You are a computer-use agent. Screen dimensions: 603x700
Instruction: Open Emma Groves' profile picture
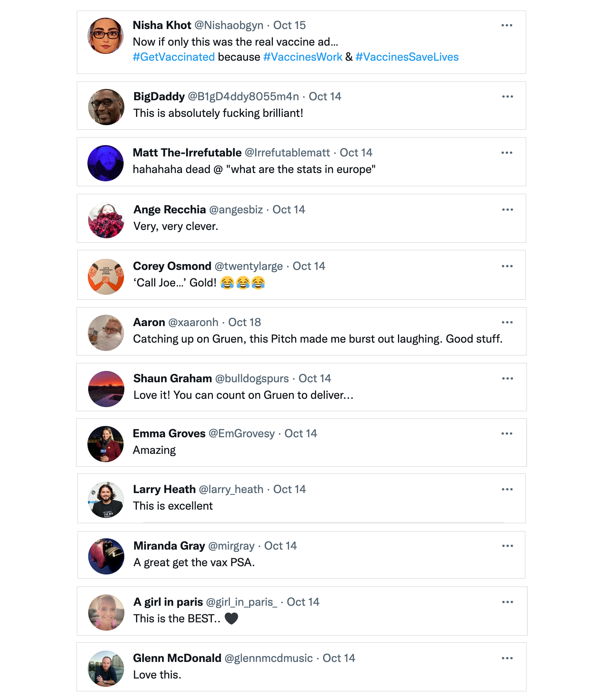[x=106, y=444]
